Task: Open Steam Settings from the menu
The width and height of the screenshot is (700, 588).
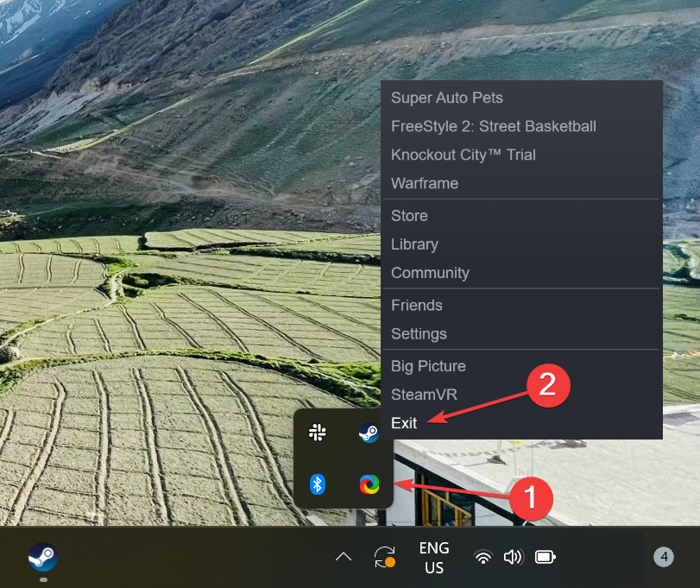Action: point(521,334)
